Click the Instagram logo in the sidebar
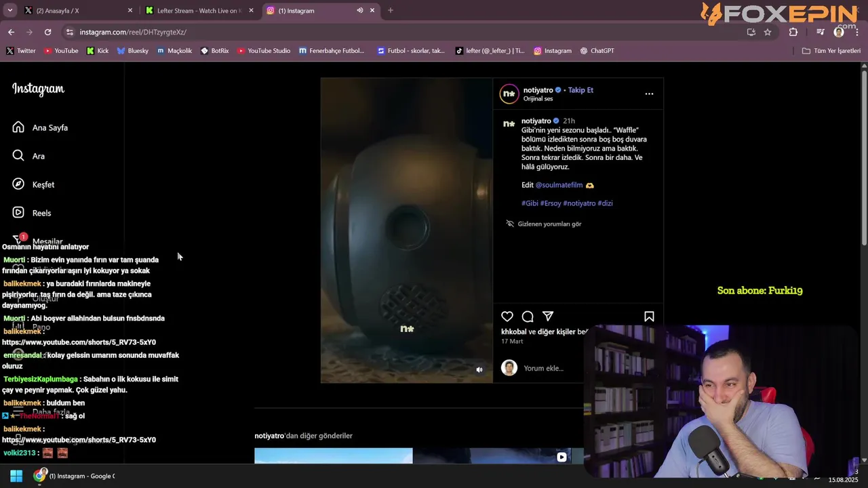The height and width of the screenshot is (488, 868). [38, 89]
